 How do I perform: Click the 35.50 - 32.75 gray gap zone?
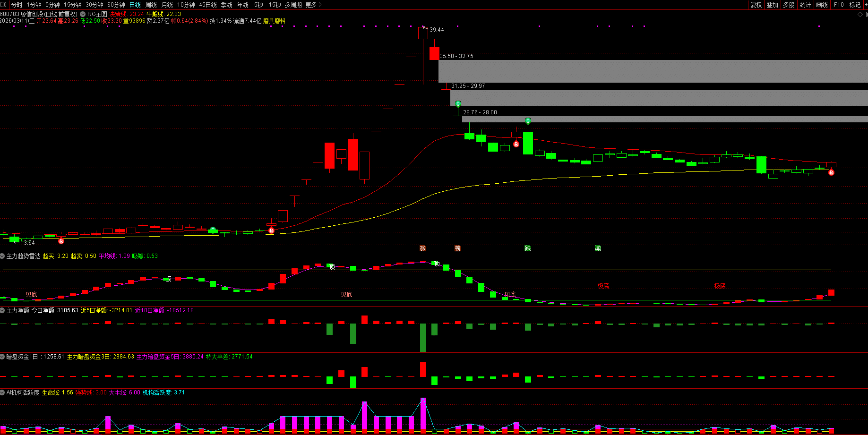[x=652, y=71]
